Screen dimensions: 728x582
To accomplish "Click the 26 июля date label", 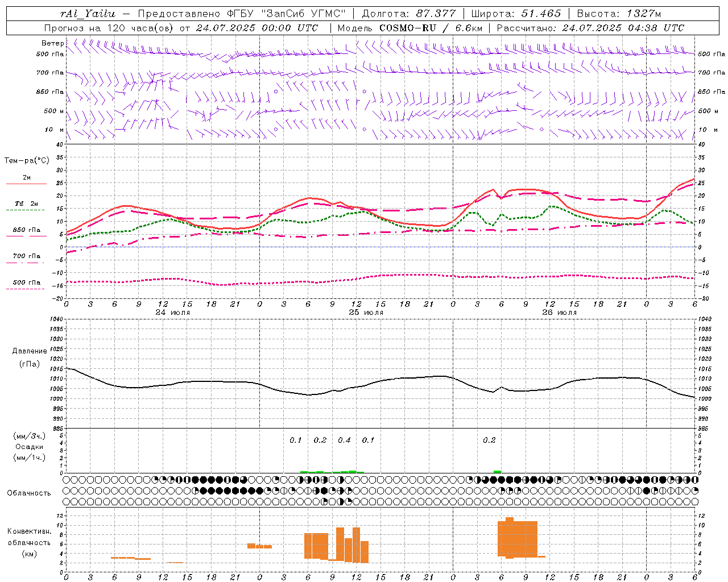I will click(560, 313).
